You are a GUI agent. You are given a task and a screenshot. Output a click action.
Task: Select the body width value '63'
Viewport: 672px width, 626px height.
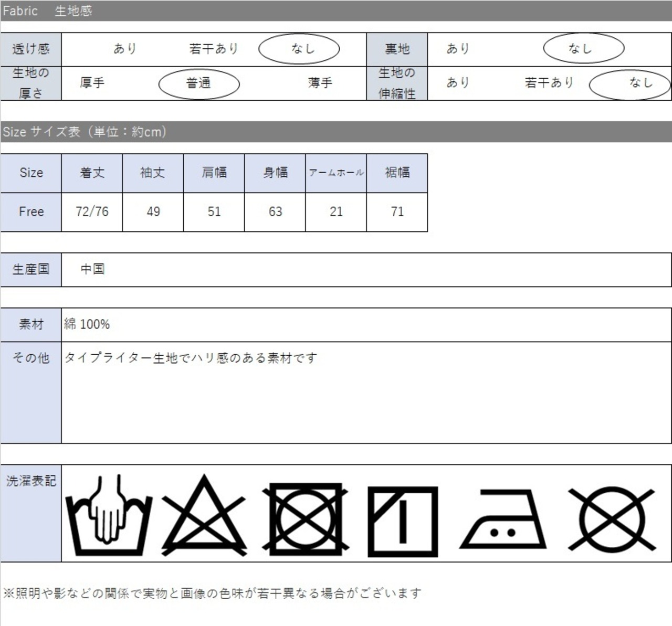click(x=275, y=212)
